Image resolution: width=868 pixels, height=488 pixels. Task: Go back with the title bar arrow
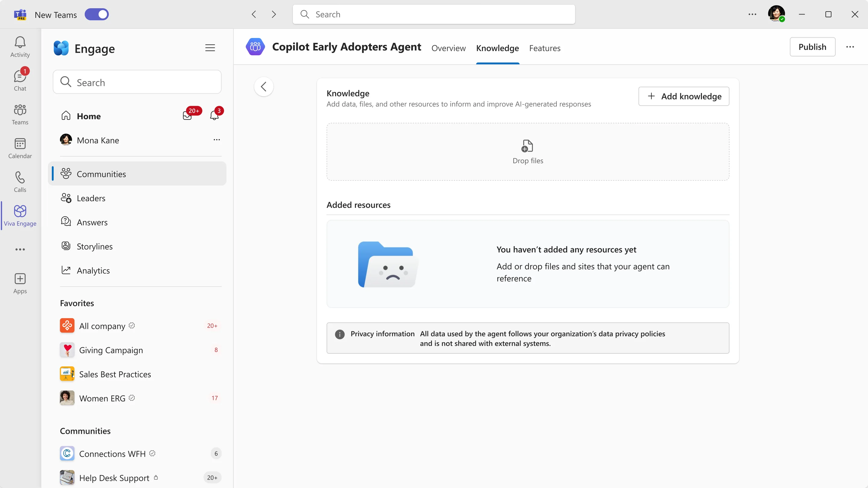254,14
